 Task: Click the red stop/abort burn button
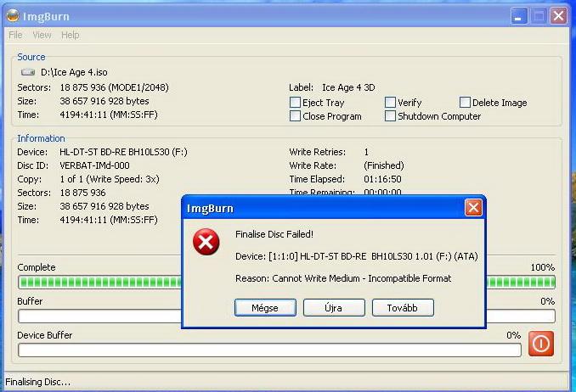click(540, 344)
